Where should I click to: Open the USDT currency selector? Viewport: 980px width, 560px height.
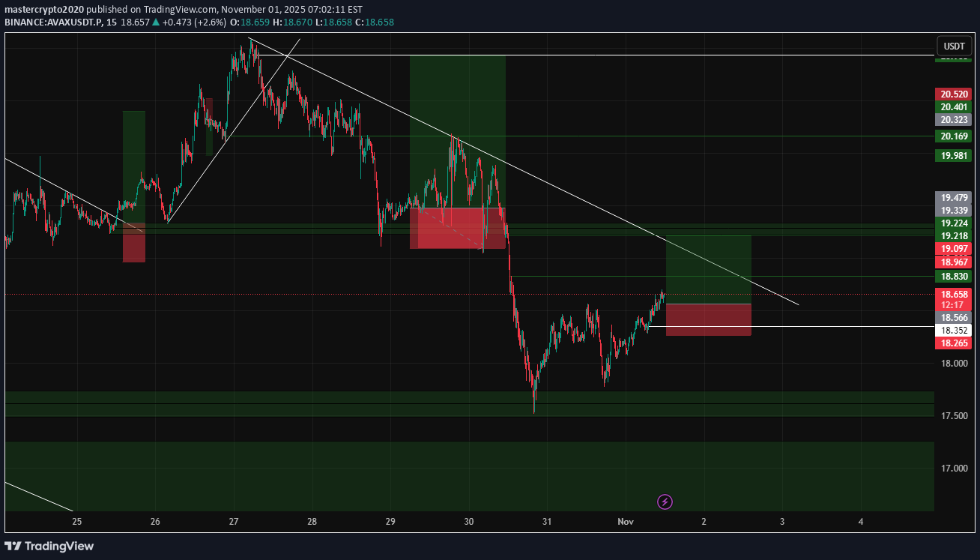954,46
